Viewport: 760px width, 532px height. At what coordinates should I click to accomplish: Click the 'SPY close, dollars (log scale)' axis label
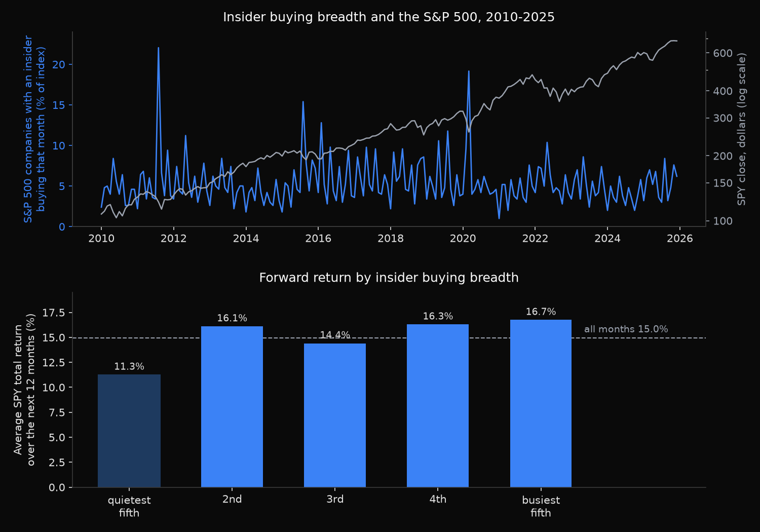(x=742, y=129)
